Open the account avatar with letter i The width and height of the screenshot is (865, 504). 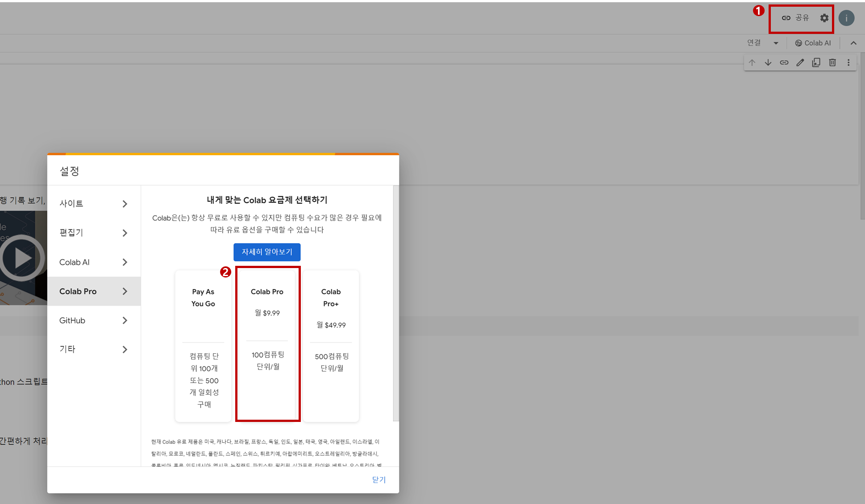[846, 18]
